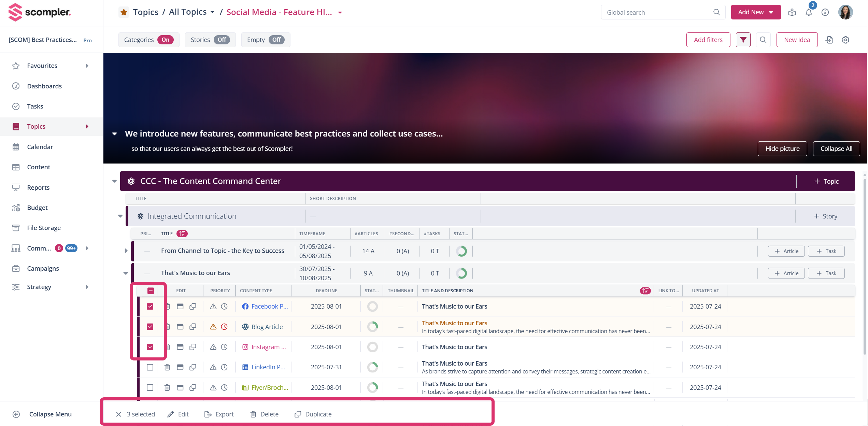This screenshot has width=868, height=426.
Task: Toggle the Categories On switch
Action: [165, 40]
